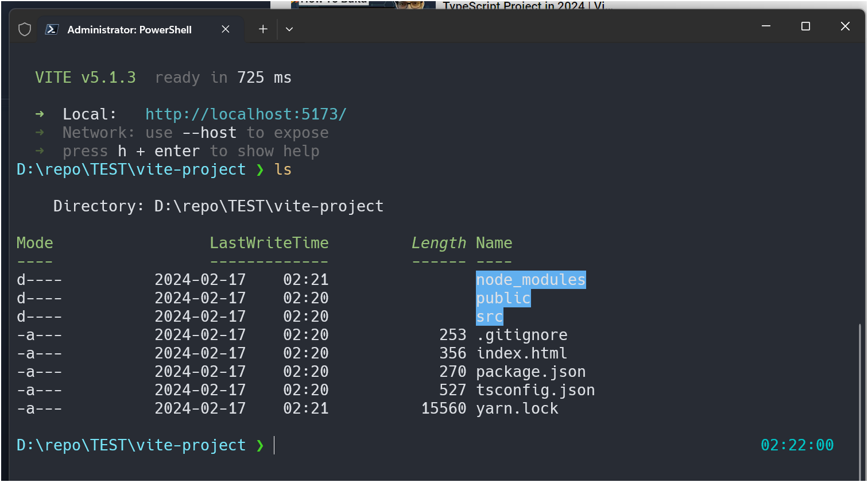Click the Name column header
This screenshot has height=482, width=868.
pyautogui.click(x=494, y=243)
